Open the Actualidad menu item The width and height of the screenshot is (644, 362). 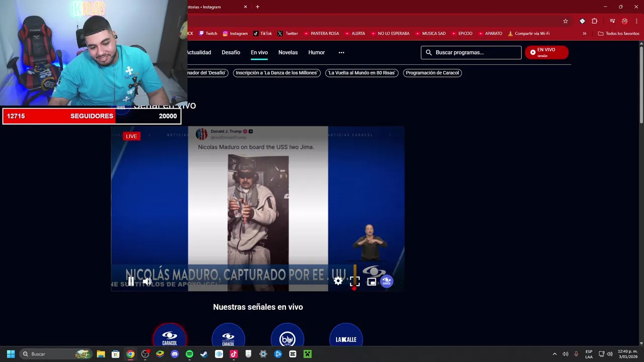pos(199,52)
